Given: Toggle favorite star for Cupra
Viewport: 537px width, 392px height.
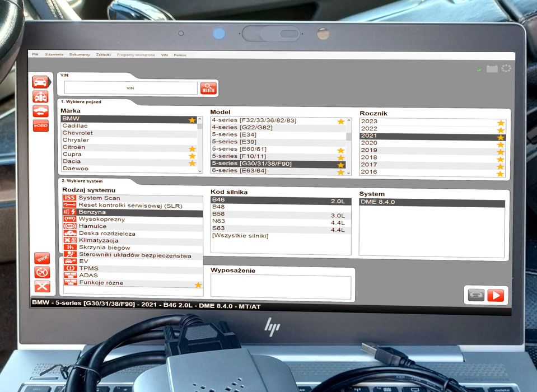Looking at the screenshot, I should pos(192,156).
